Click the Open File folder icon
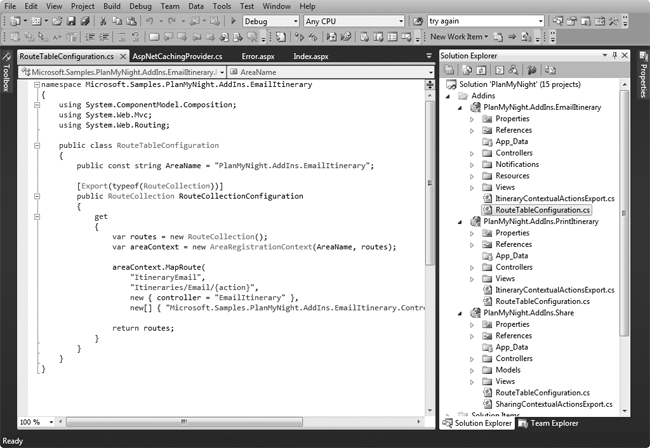 [57, 21]
